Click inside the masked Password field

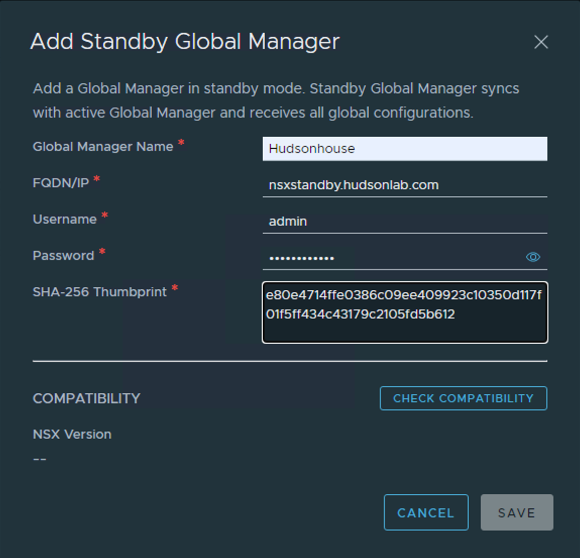pos(392,257)
